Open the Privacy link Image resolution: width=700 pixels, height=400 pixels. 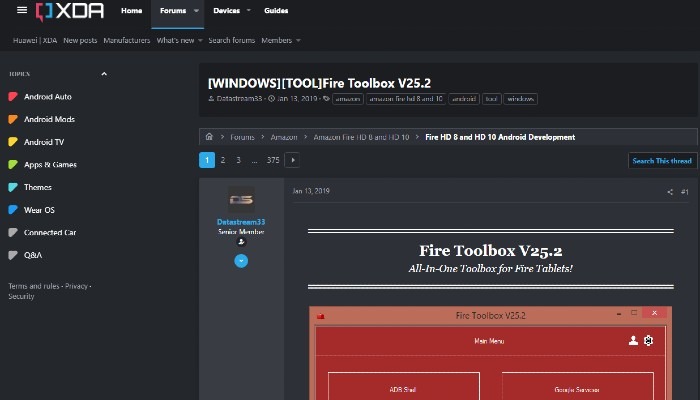76,286
